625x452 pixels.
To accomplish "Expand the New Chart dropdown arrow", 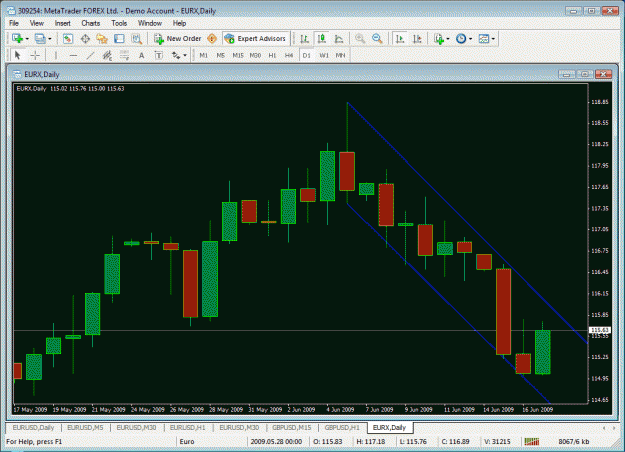I will 27,39.
